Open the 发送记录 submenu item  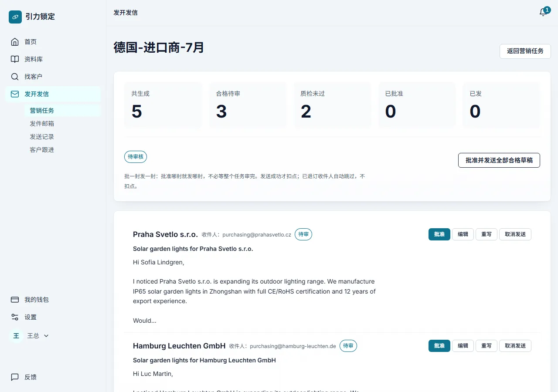click(62, 137)
